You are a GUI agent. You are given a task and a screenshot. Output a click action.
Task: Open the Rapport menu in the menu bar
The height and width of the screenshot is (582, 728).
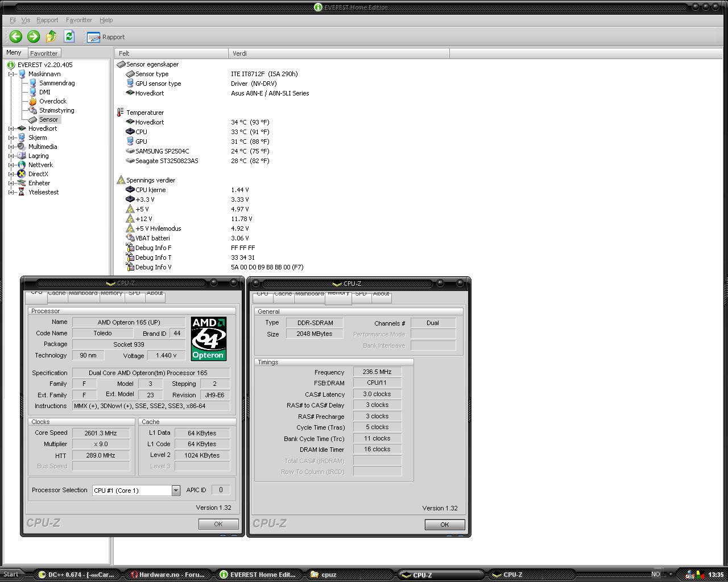(x=47, y=20)
